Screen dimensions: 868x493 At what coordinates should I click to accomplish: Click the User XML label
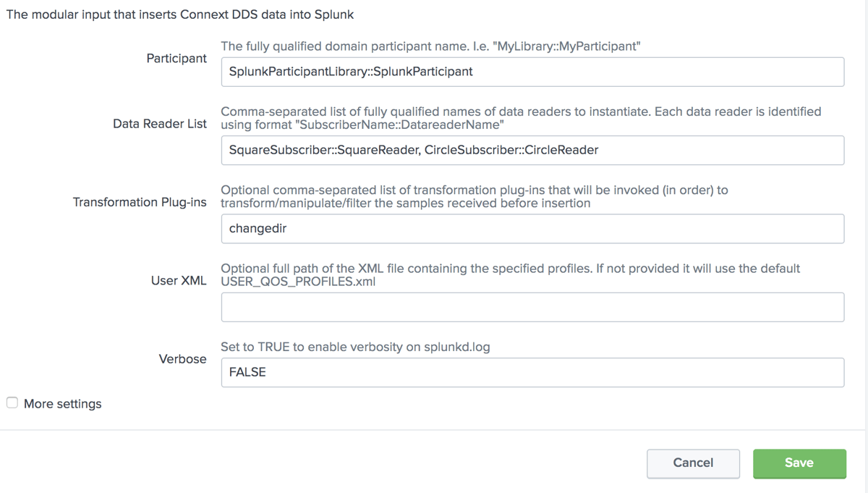tap(179, 281)
